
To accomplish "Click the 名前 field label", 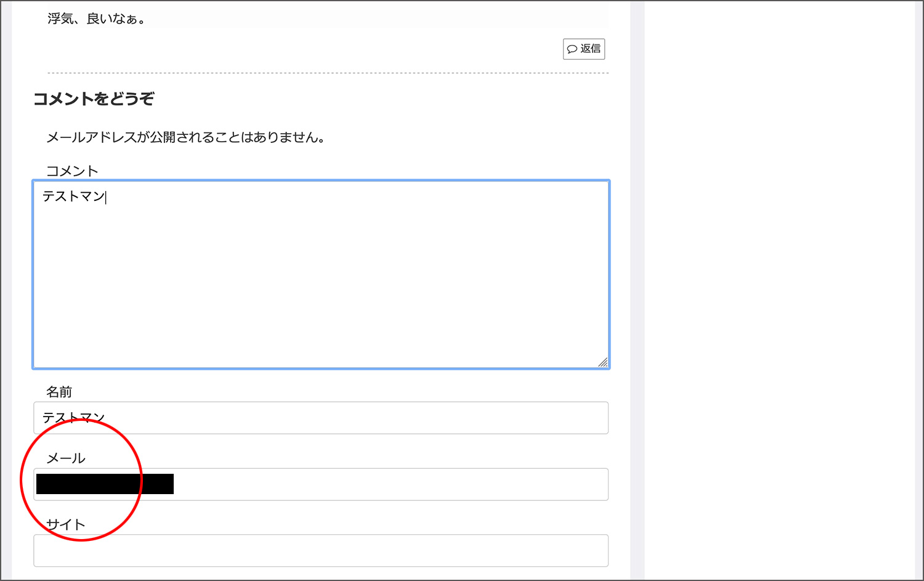I will (59, 392).
